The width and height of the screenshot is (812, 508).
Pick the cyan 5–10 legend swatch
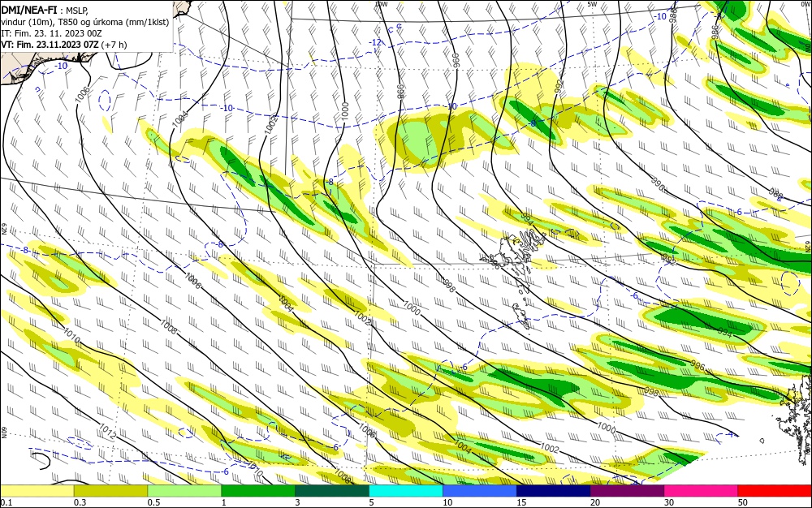[406, 491]
